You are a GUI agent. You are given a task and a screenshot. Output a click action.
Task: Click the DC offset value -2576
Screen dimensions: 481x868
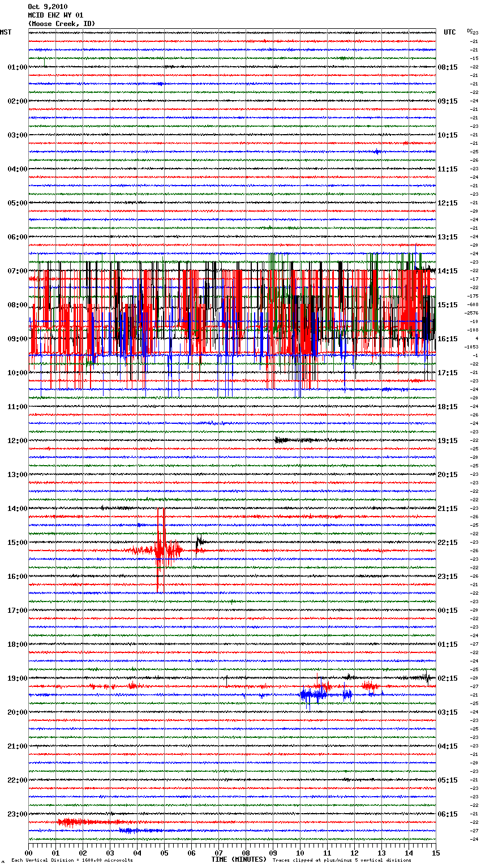coord(471,313)
